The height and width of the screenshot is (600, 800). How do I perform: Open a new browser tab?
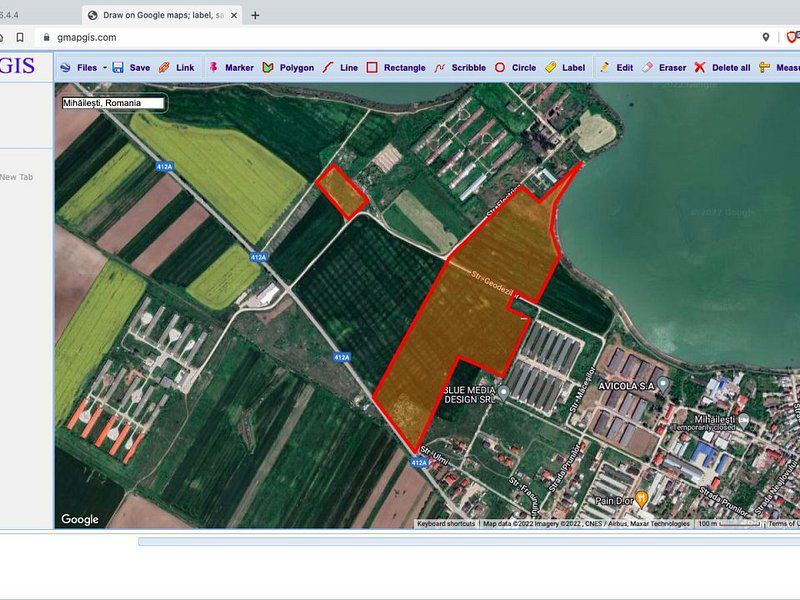pos(255,15)
